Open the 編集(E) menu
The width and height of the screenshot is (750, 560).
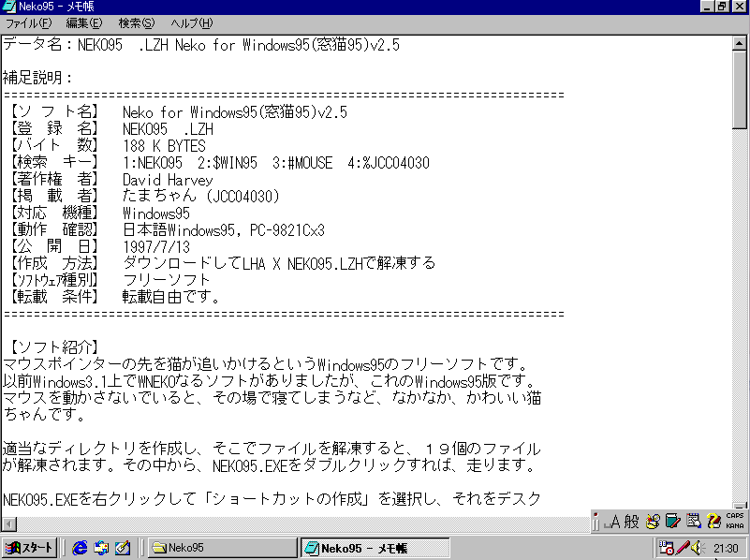point(83,23)
